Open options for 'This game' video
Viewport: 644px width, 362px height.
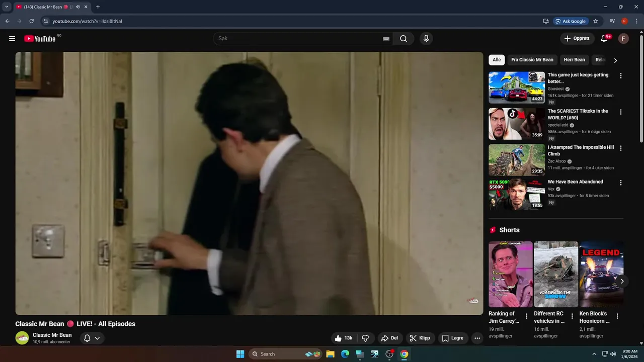620,76
